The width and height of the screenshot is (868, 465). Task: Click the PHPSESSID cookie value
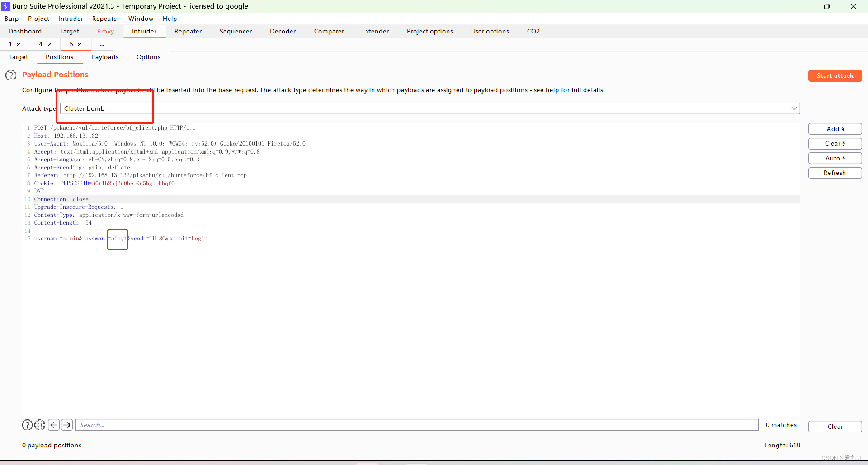tap(133, 183)
